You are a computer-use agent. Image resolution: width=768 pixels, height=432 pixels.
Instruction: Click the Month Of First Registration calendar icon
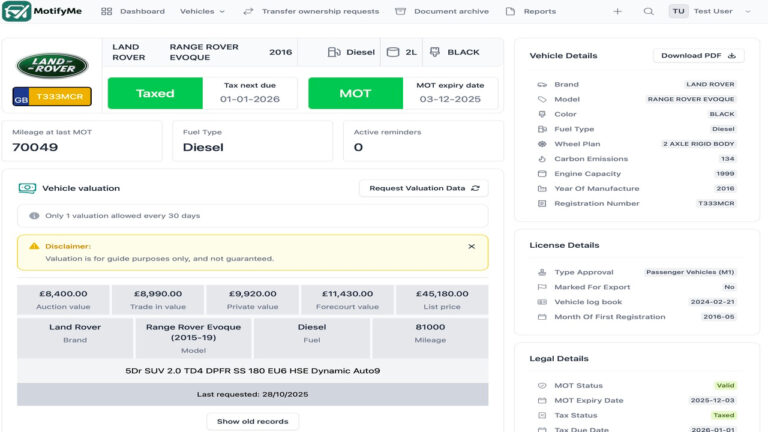point(542,317)
